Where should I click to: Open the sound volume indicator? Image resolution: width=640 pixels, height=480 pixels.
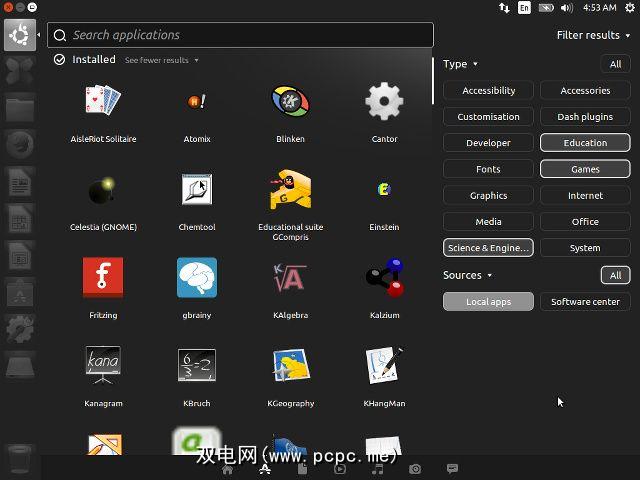point(567,8)
